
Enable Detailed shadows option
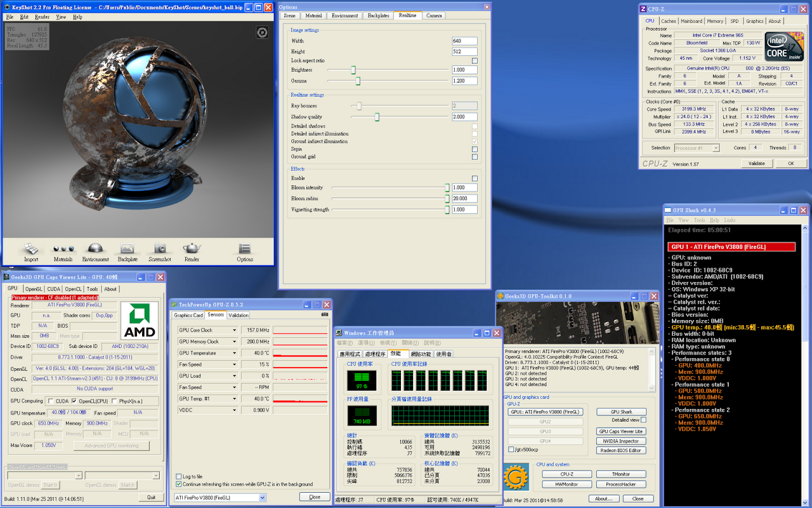[475, 126]
